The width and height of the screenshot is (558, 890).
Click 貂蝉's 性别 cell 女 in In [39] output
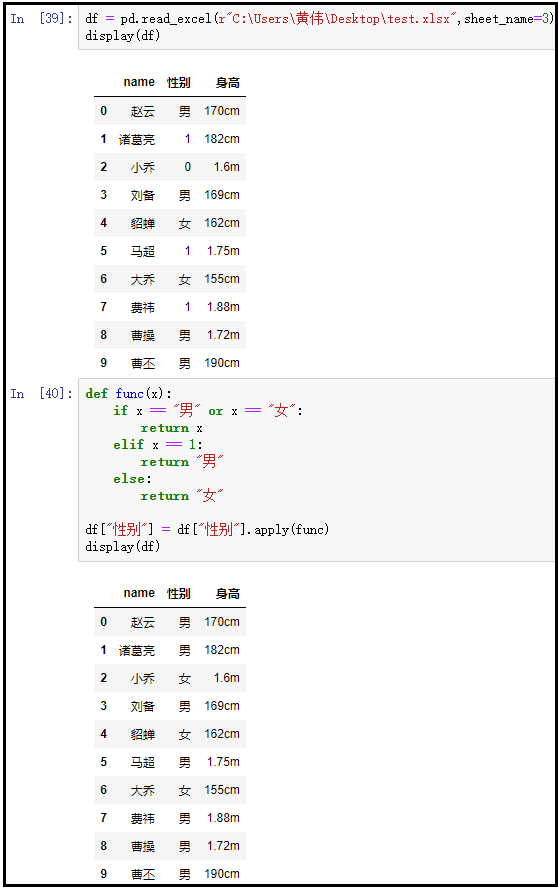pyautogui.click(x=184, y=223)
